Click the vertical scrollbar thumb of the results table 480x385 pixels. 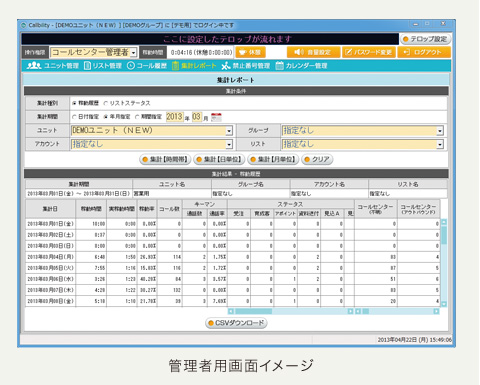coord(444,235)
